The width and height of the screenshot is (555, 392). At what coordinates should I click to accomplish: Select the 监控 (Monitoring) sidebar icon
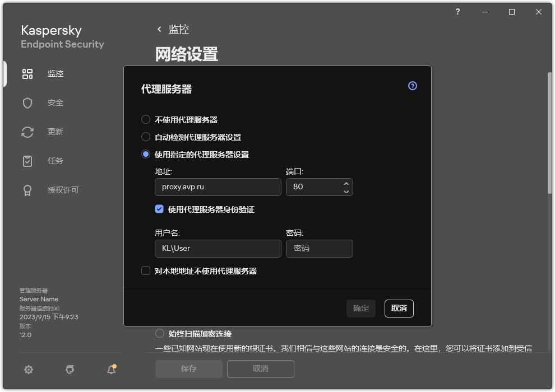tap(27, 73)
